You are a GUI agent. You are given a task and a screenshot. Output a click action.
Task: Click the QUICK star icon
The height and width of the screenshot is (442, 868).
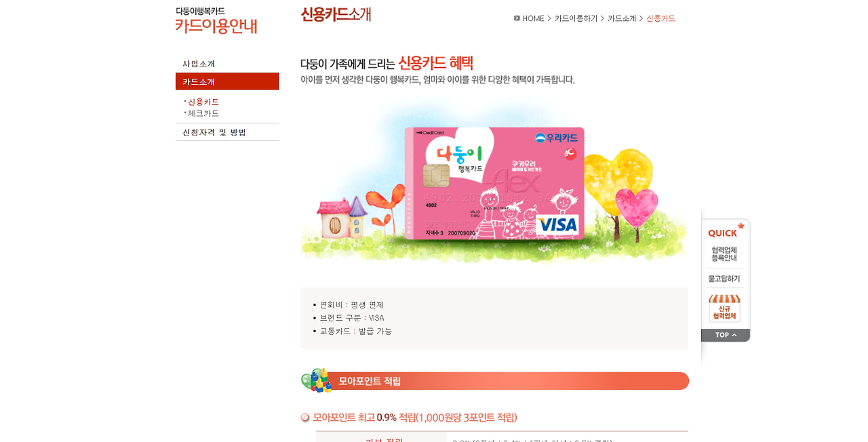(741, 226)
